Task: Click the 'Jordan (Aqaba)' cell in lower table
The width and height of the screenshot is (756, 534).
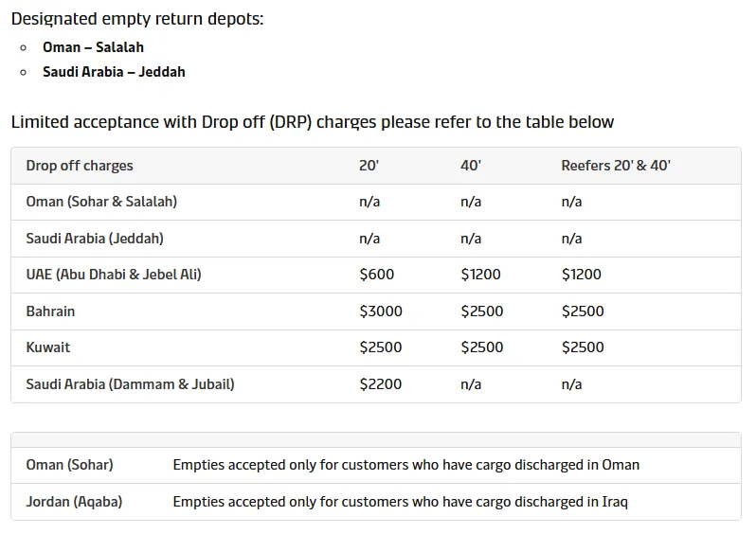Action: tap(74, 502)
